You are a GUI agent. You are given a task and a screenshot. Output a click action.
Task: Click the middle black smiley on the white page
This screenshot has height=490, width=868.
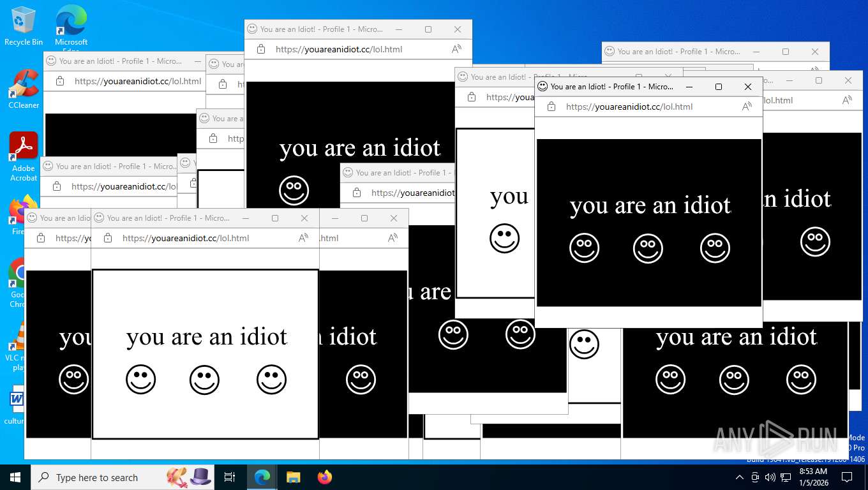click(x=204, y=380)
